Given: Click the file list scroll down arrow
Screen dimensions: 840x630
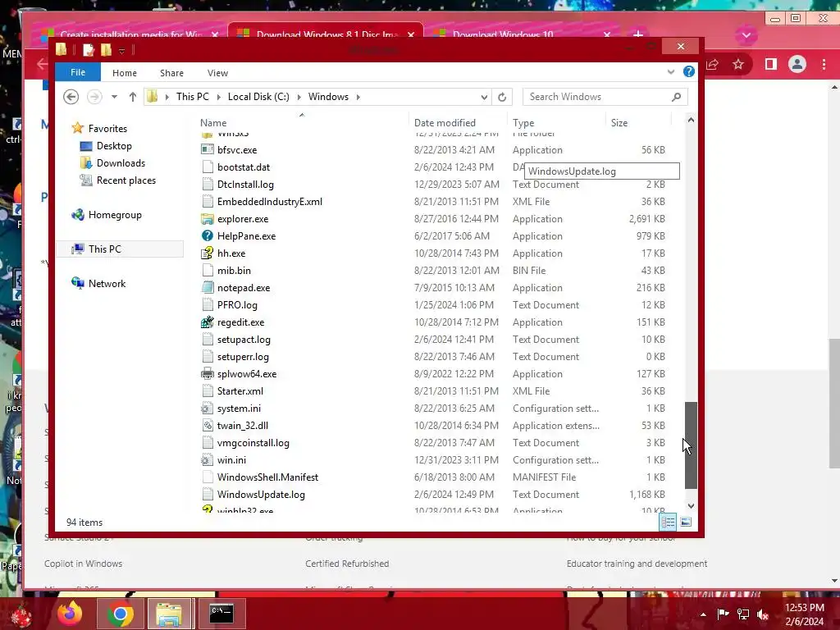Looking at the screenshot, I should [691, 505].
